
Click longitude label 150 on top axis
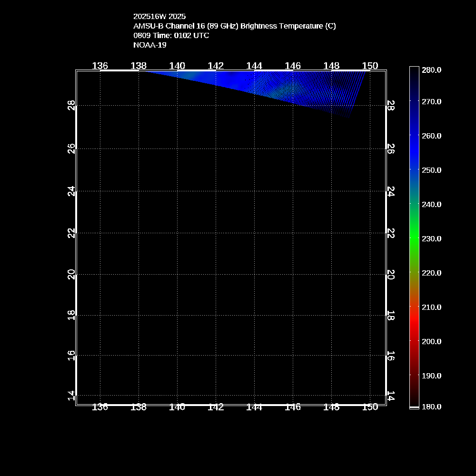point(370,66)
